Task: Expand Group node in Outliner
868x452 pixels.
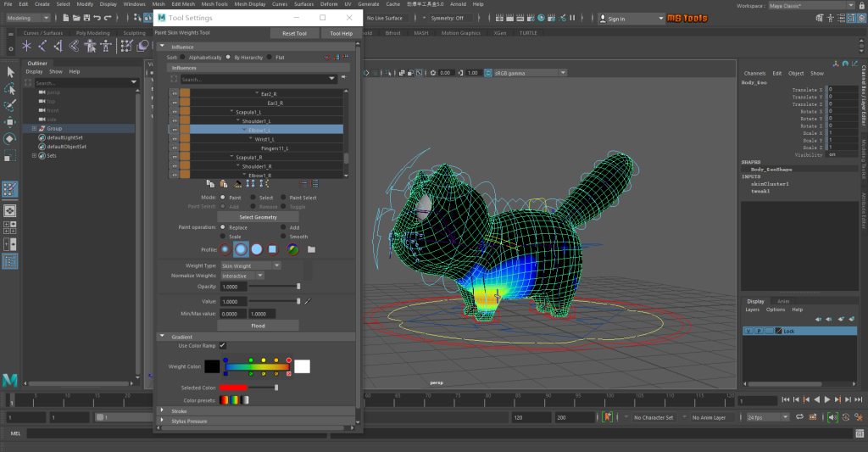Action: (x=34, y=129)
